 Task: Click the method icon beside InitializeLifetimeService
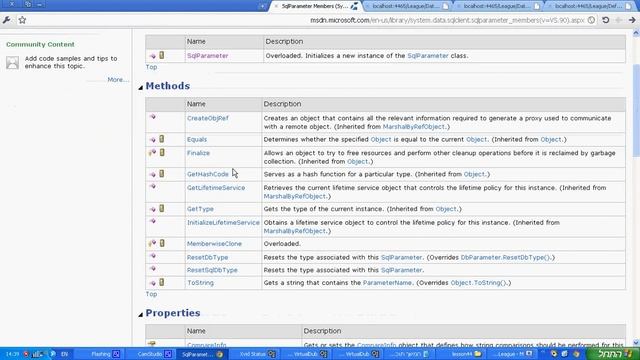153,221
